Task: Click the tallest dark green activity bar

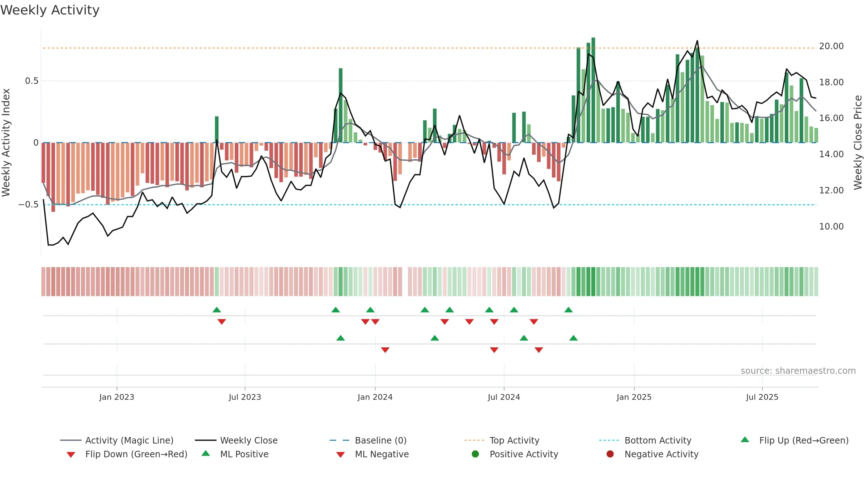Action: coord(593,90)
